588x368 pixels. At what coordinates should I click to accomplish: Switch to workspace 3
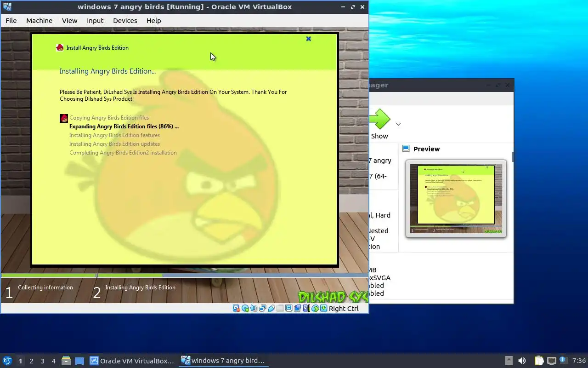43,361
